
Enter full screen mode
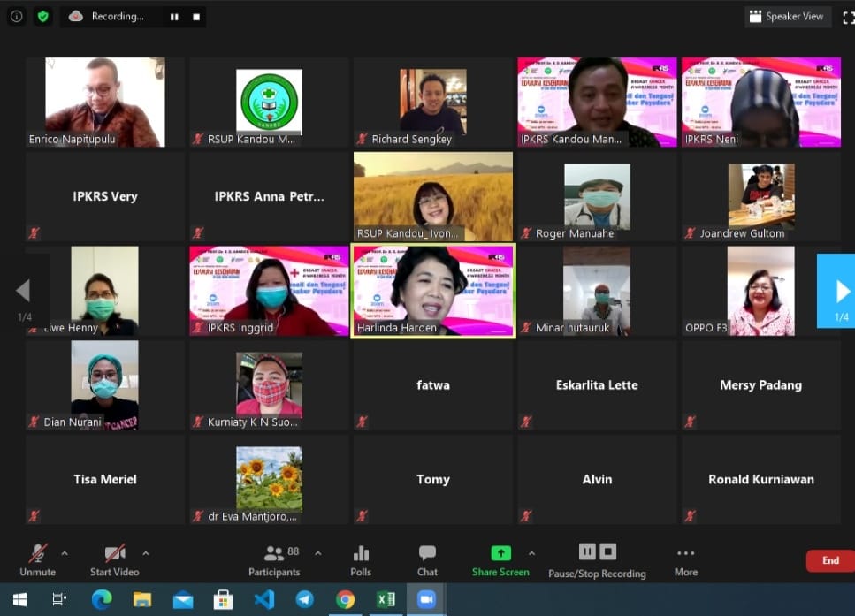tap(848, 17)
